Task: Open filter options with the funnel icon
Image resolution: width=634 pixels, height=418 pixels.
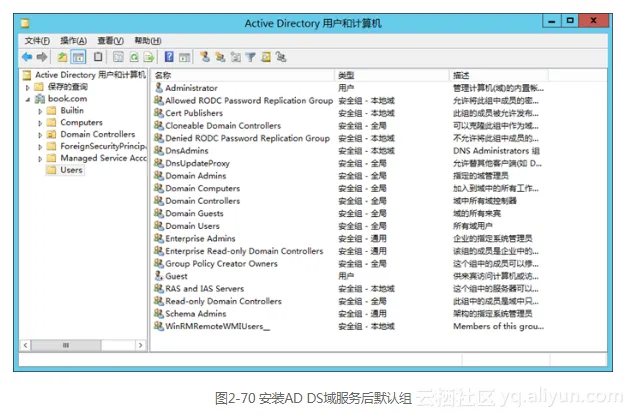Action: [251, 57]
